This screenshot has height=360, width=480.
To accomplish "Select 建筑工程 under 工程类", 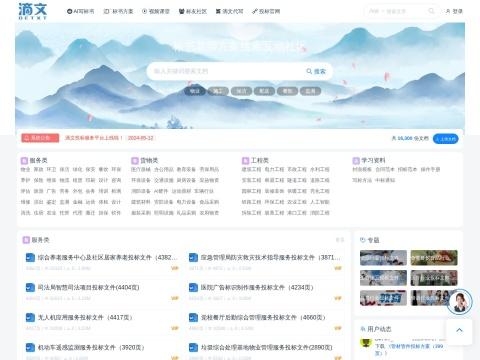I will click(x=251, y=170).
